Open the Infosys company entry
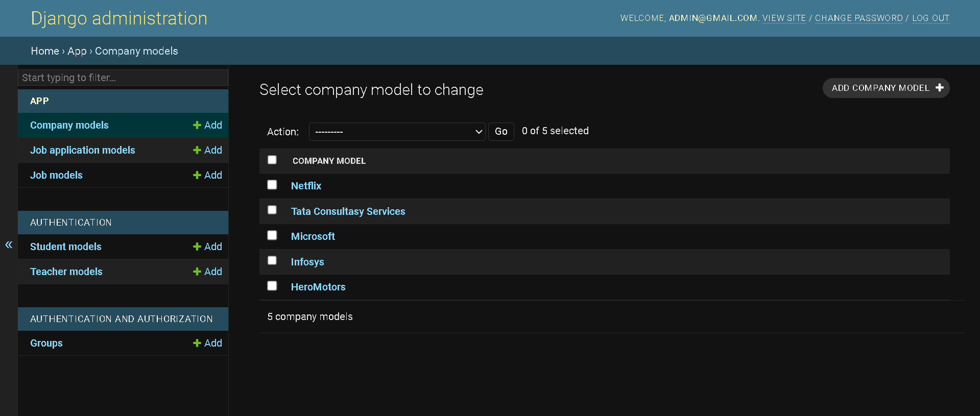This screenshot has width=980, height=416. click(307, 262)
